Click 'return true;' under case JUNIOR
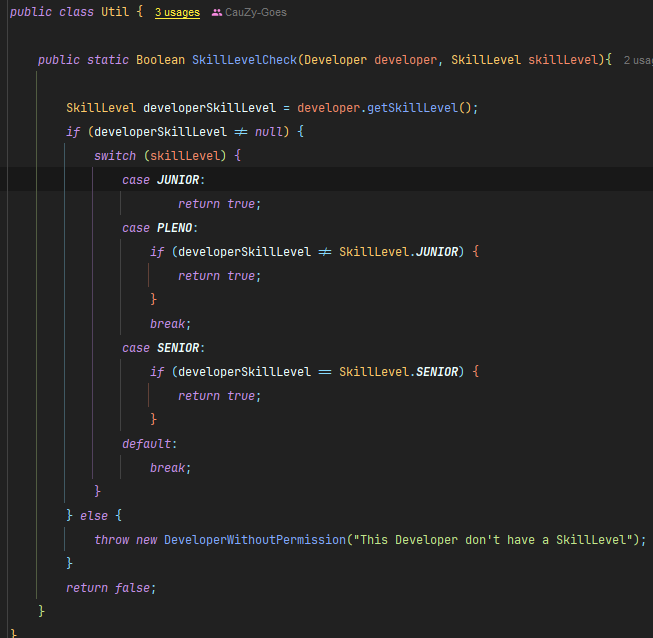The width and height of the screenshot is (653, 638). (219, 204)
